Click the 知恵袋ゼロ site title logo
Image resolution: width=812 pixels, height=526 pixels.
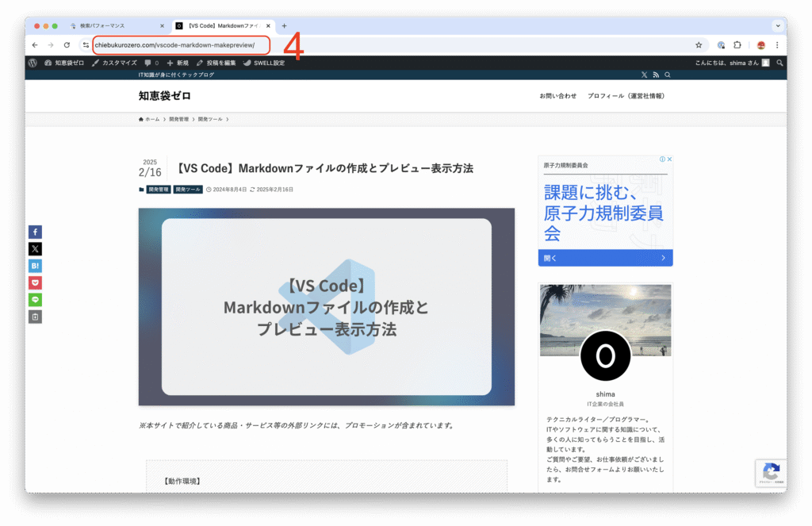(165, 96)
